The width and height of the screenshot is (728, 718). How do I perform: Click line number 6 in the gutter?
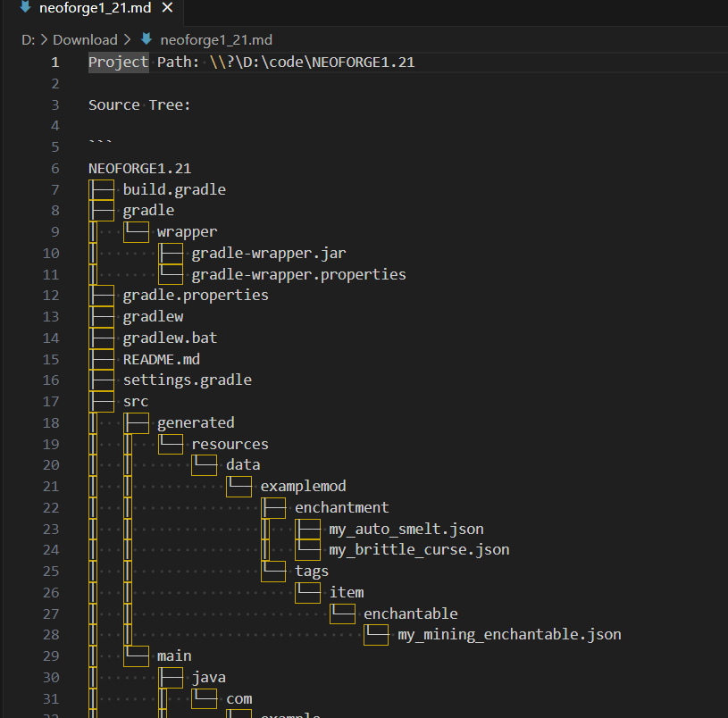click(x=54, y=169)
